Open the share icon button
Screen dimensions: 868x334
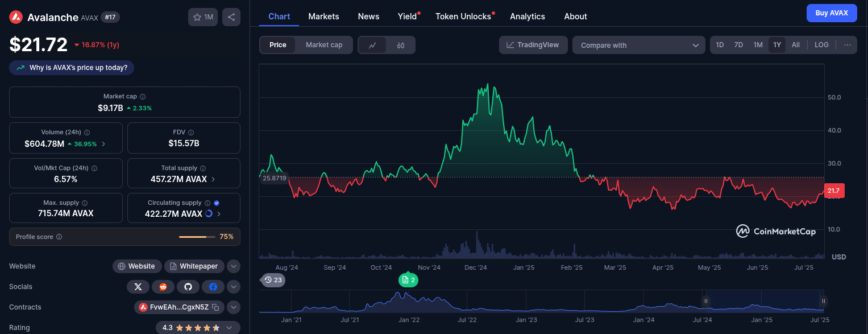tap(231, 17)
